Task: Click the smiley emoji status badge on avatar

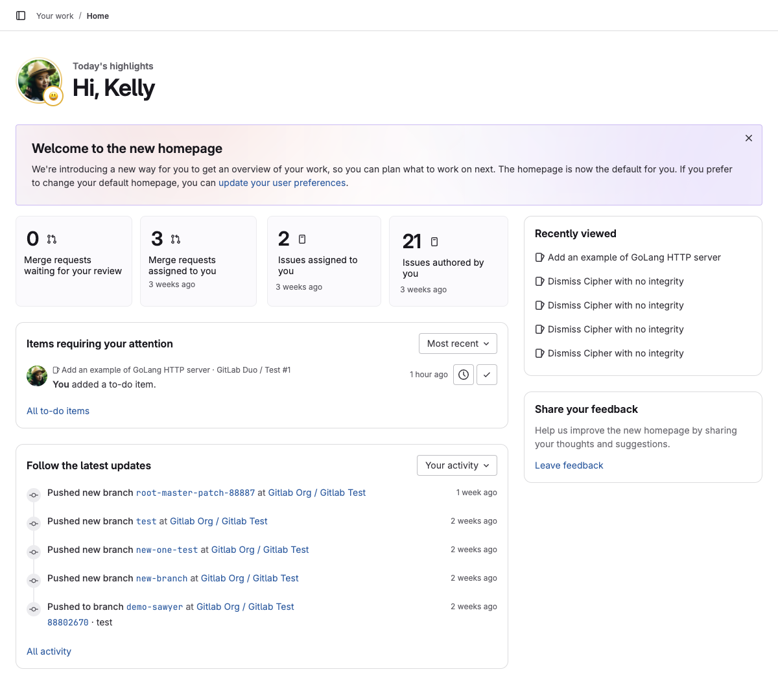Action: 53,96
